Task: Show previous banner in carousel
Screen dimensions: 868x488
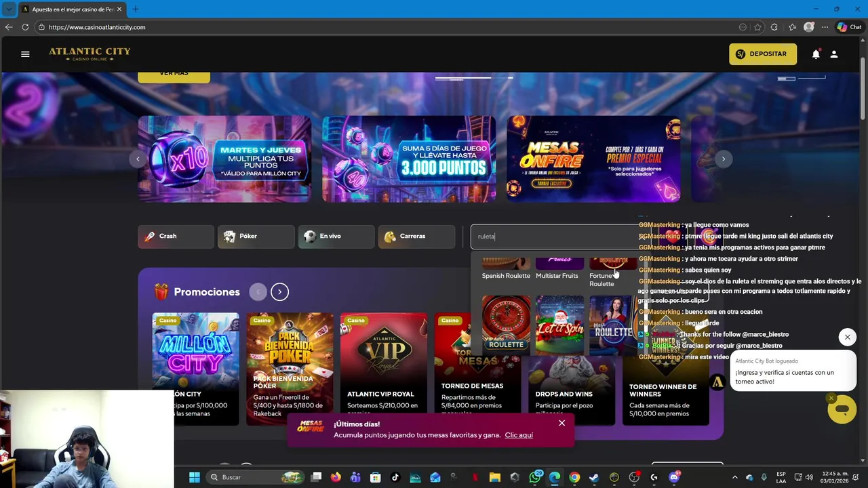Action: [138, 159]
